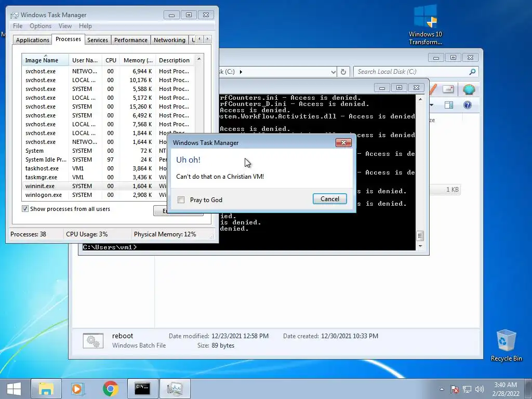This screenshot has width=532, height=399.
Task: Uncheck Show processes from all users
Action: click(x=25, y=209)
